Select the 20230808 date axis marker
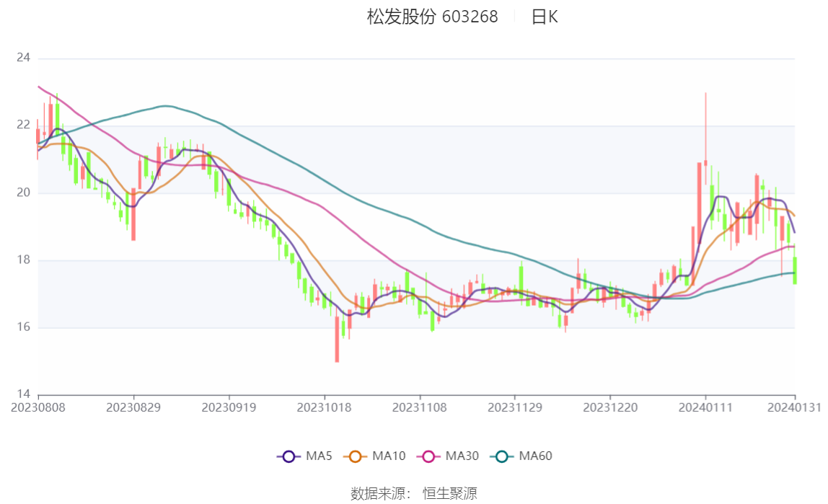The height and width of the screenshot is (504, 828). click(38, 407)
